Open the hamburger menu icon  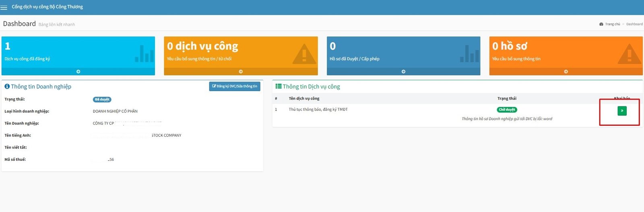click(4, 7)
